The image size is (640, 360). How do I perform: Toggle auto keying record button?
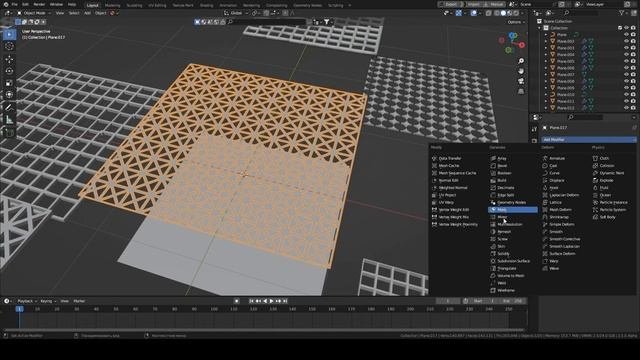tap(237, 301)
